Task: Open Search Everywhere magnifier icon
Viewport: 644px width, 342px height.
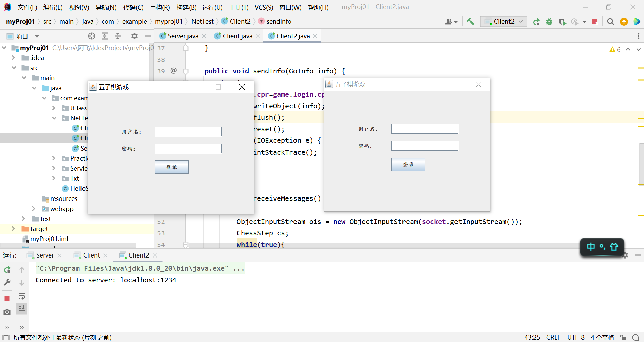Action: (611, 22)
